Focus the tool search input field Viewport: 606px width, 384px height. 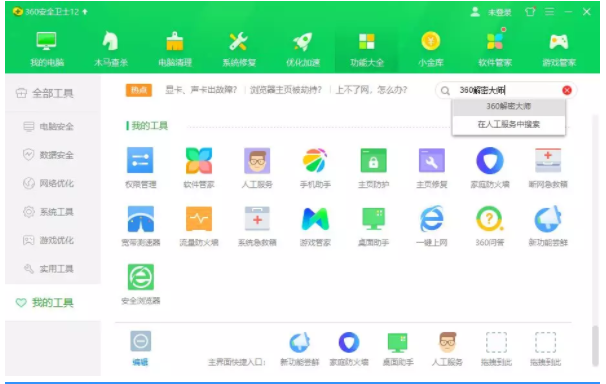pyautogui.click(x=507, y=90)
